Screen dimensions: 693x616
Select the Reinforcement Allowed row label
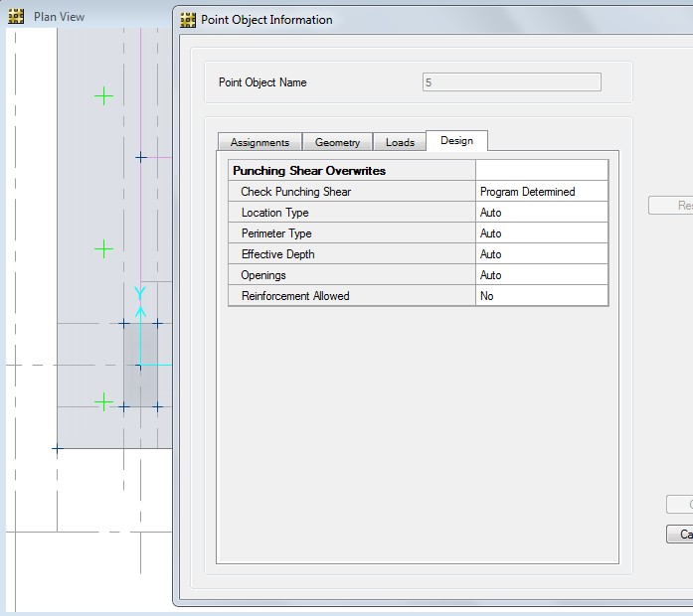tap(352, 295)
